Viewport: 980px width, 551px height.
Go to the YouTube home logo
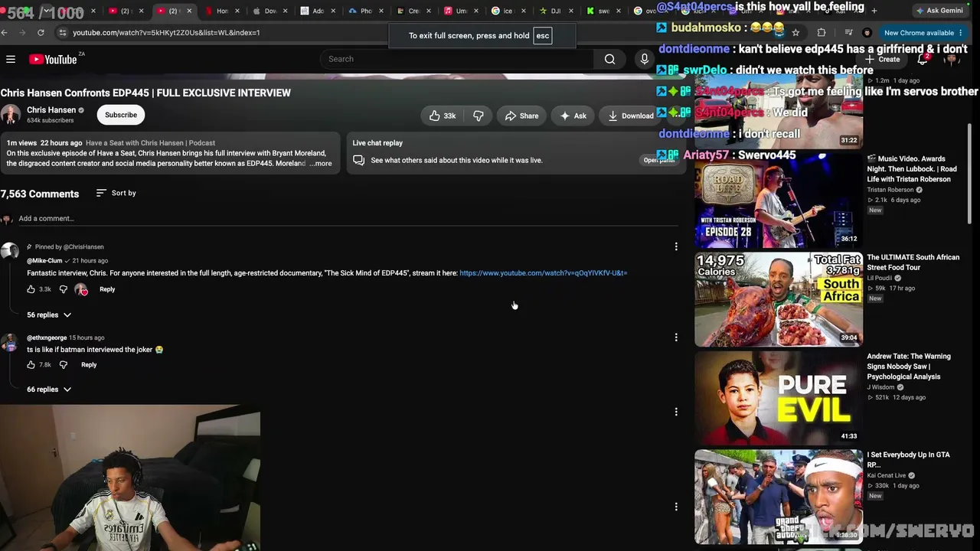[x=53, y=59]
